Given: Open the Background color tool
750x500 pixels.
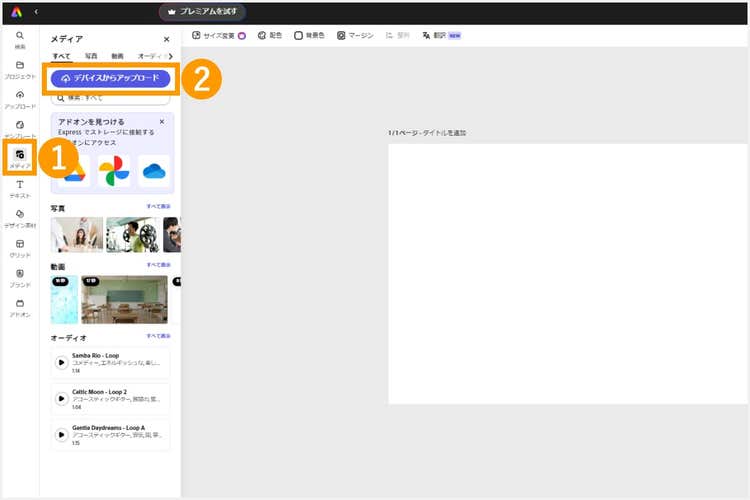Looking at the screenshot, I should [x=309, y=35].
